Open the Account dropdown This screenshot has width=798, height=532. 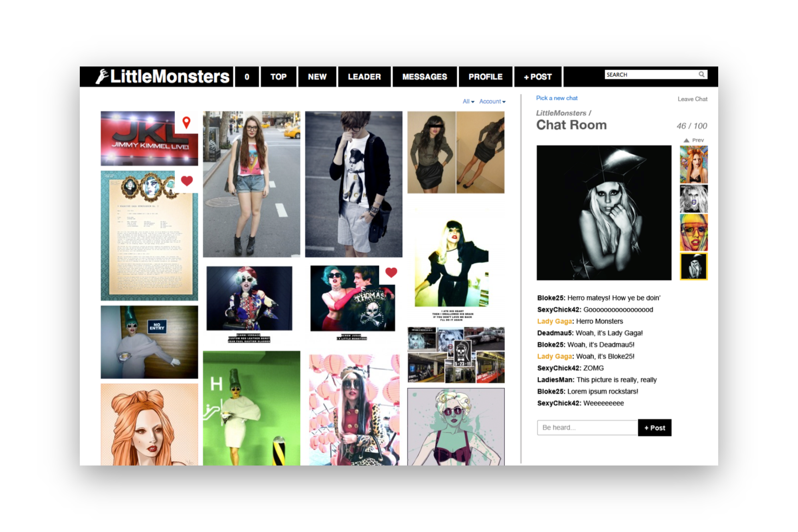tap(492, 101)
